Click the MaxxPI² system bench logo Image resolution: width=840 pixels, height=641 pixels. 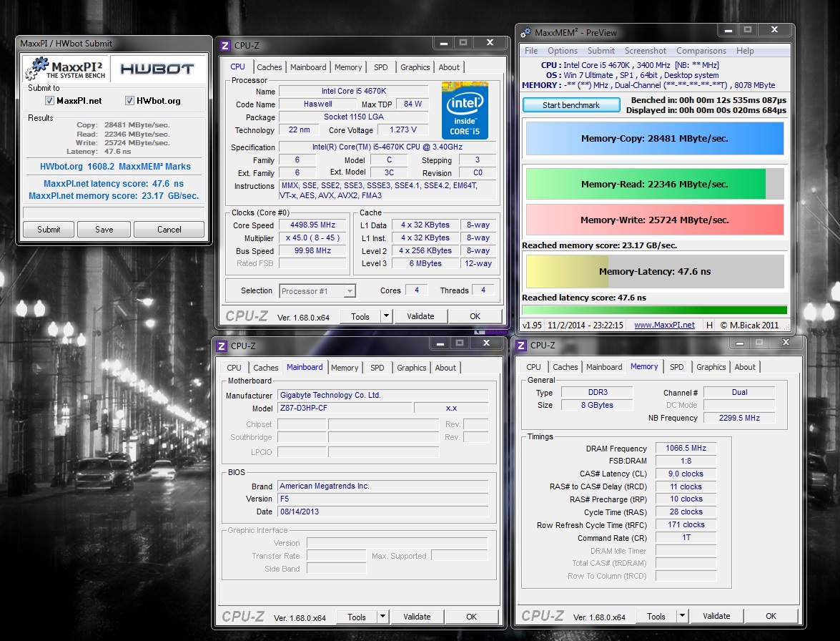(66, 69)
